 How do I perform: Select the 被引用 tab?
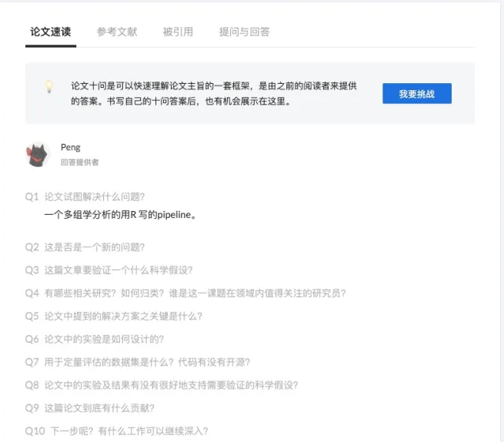178,32
